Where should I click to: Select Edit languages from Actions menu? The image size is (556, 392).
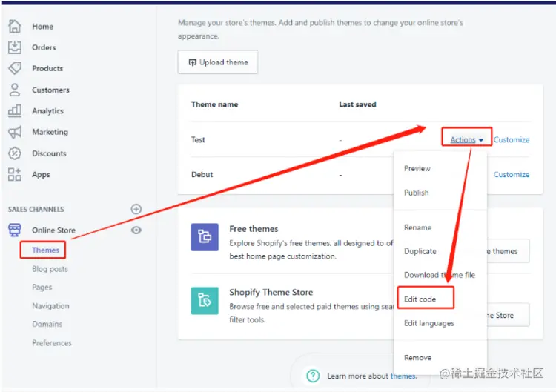[x=428, y=323]
